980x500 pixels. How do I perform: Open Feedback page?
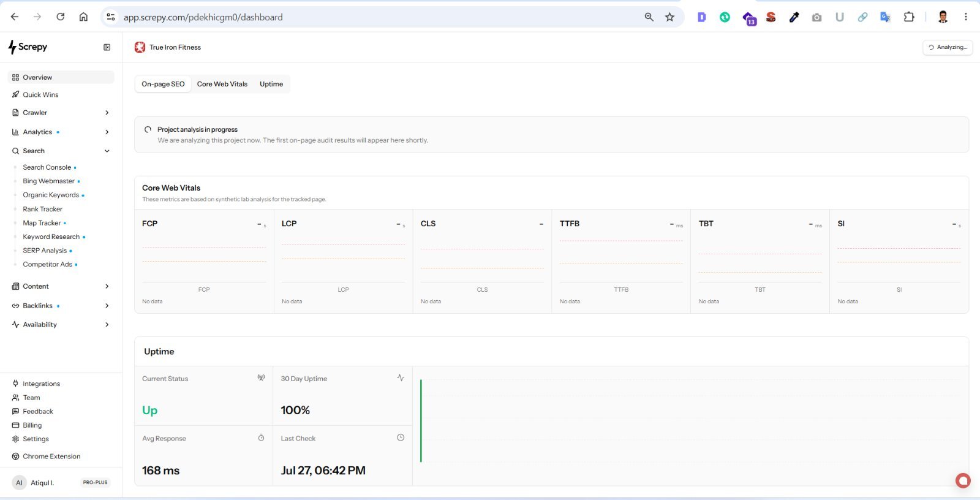click(38, 412)
